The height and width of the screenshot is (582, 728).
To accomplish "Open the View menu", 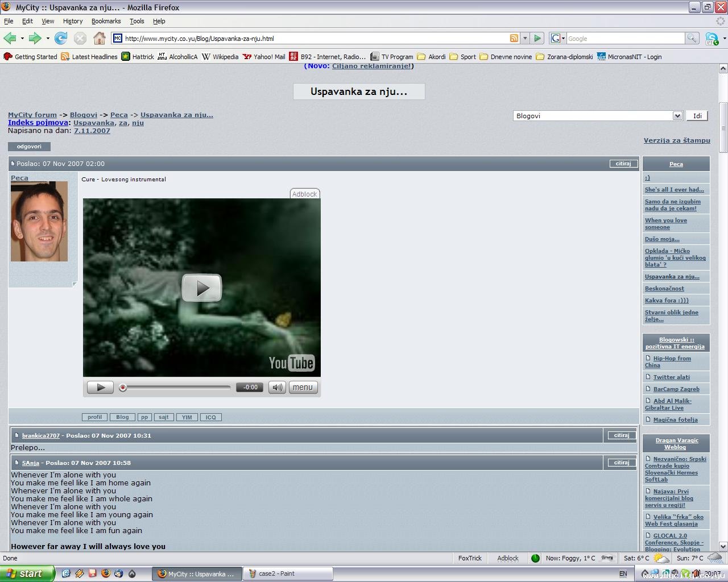I will pos(48,21).
